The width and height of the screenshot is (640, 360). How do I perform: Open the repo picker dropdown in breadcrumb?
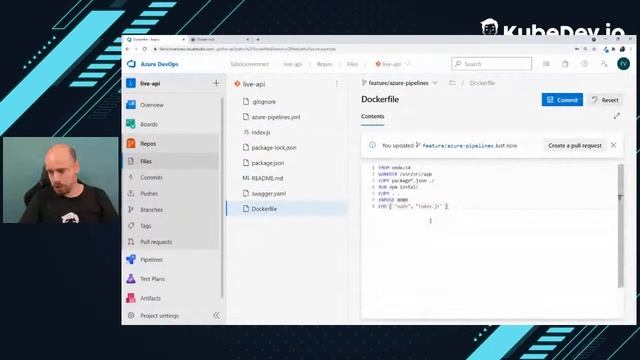pyautogui.click(x=393, y=64)
